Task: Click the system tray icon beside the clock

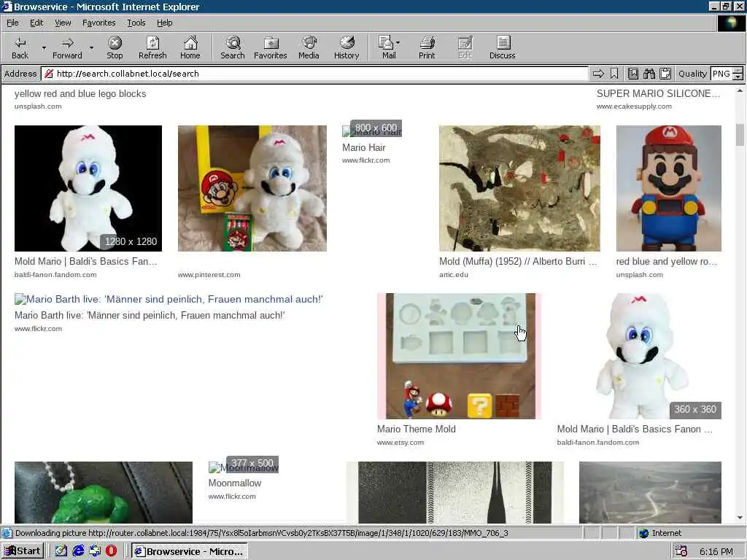Action: pyautogui.click(x=681, y=551)
